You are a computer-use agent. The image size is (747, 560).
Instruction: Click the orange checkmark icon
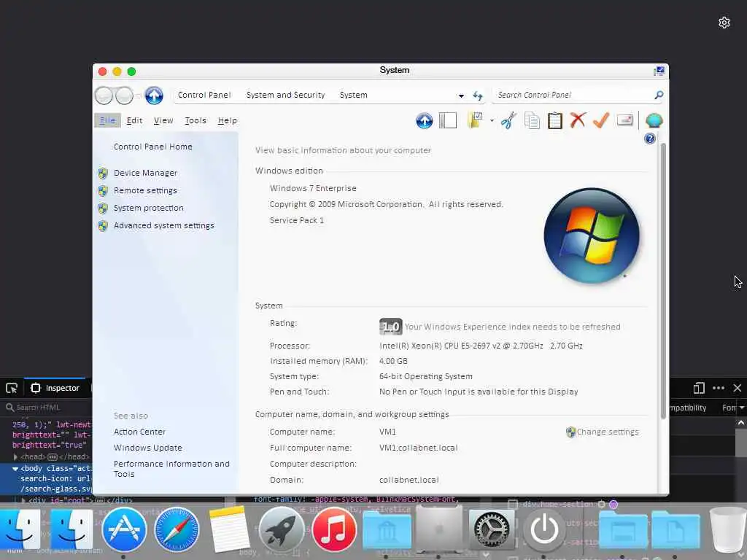(x=601, y=120)
